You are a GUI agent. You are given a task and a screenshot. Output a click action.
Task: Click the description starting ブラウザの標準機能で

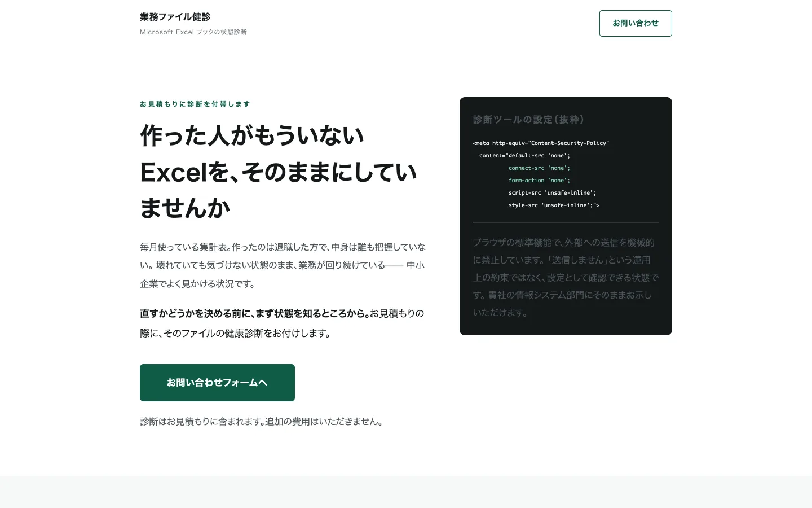(566, 277)
